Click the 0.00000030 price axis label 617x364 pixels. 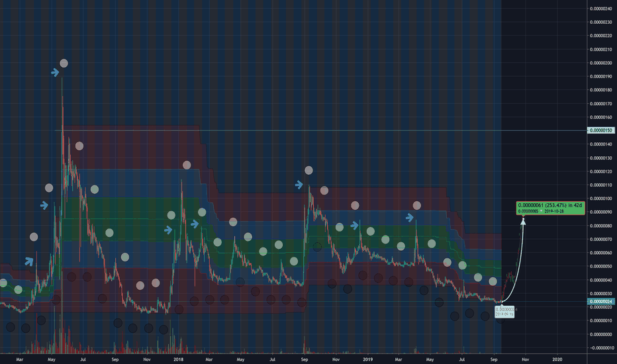[x=601, y=294]
